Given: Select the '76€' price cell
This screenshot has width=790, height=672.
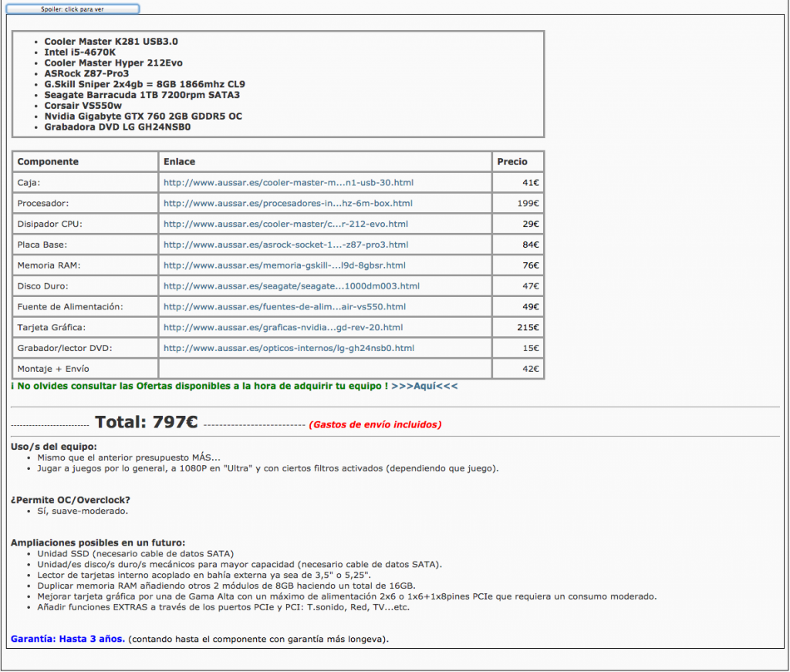Looking at the screenshot, I should (x=518, y=265).
